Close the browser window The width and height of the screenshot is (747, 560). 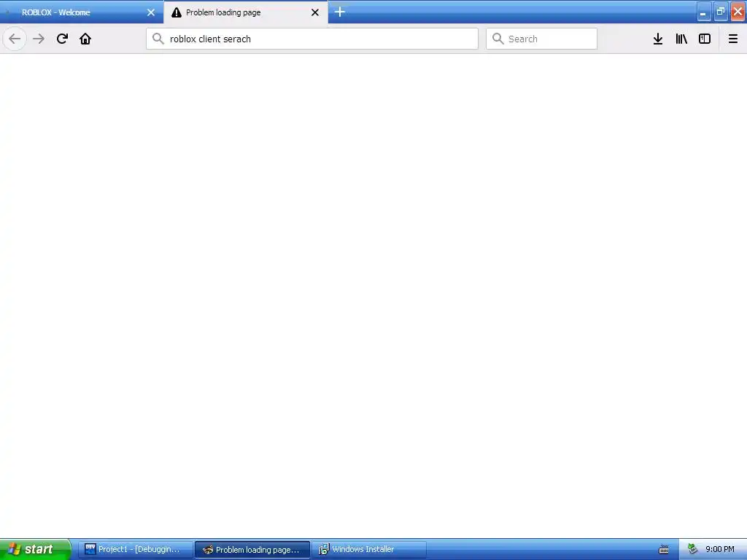738,12
